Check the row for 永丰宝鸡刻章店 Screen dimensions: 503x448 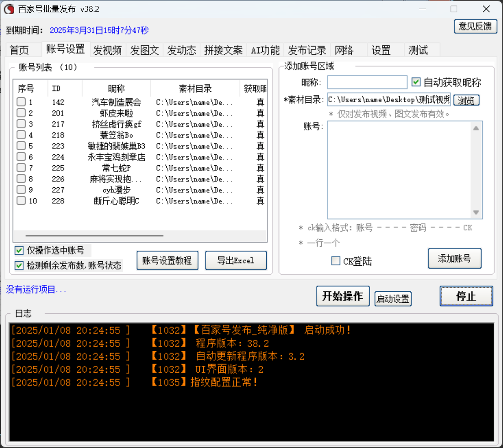click(21, 157)
